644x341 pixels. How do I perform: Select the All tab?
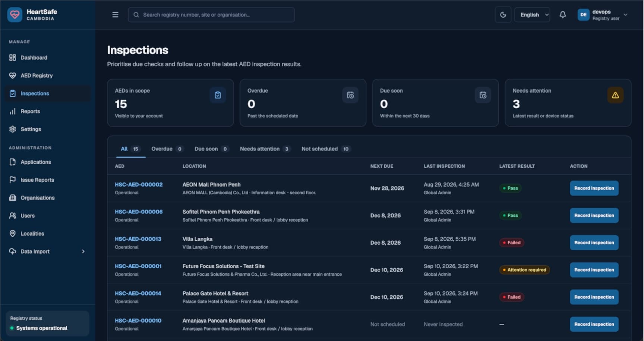click(x=130, y=149)
